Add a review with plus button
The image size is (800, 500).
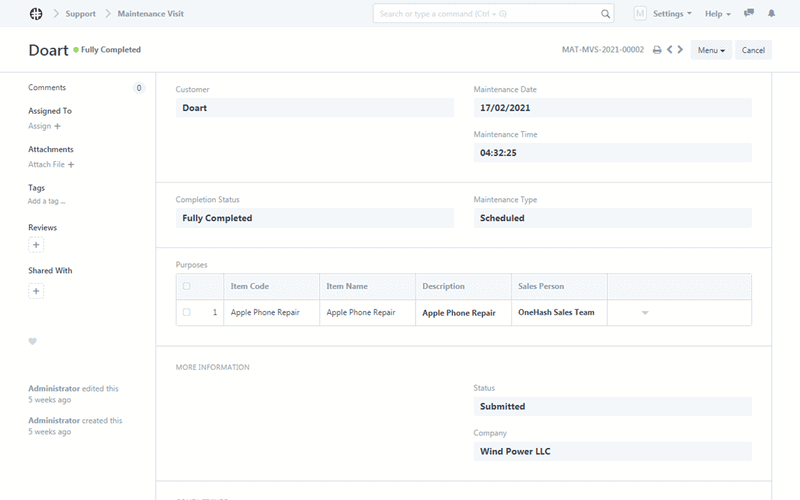36,245
